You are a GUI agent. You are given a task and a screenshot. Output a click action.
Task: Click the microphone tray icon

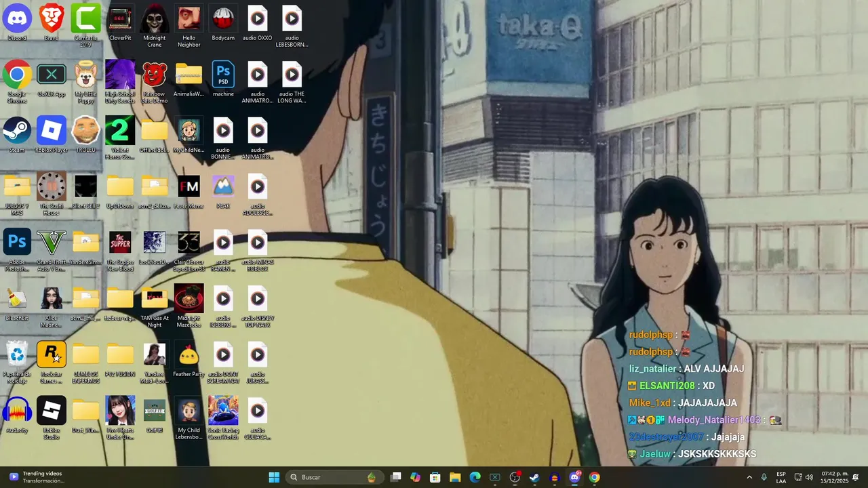(764, 477)
